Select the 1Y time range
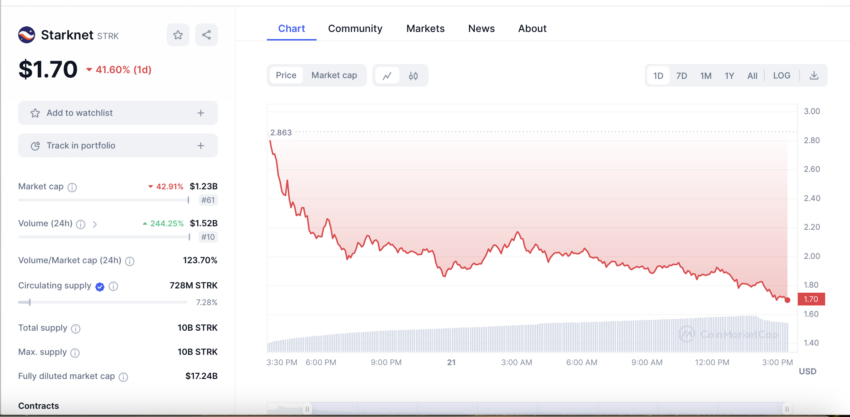 point(729,75)
